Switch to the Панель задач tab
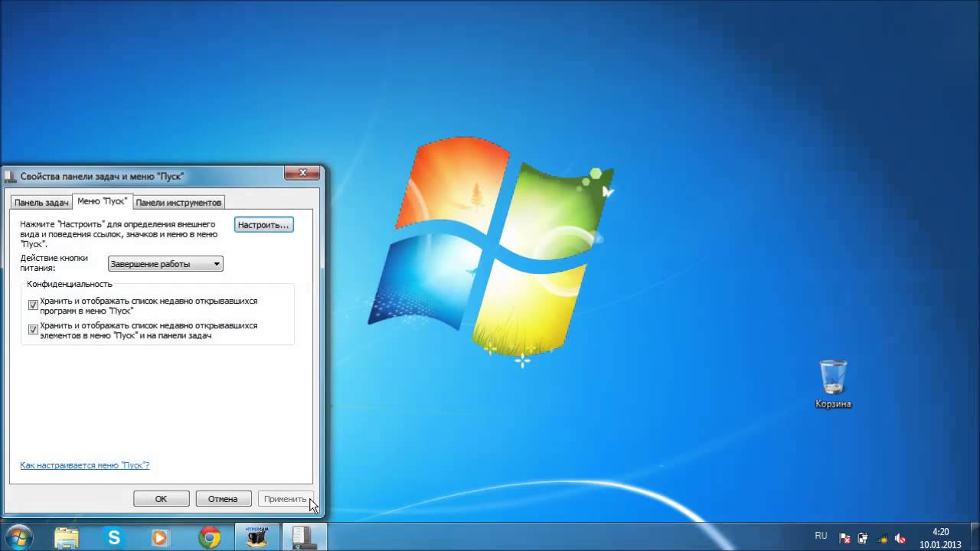The width and height of the screenshot is (980, 551). [41, 203]
